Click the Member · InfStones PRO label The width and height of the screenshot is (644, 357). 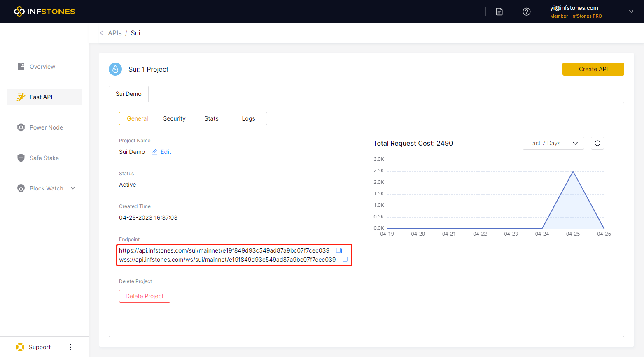[576, 16]
